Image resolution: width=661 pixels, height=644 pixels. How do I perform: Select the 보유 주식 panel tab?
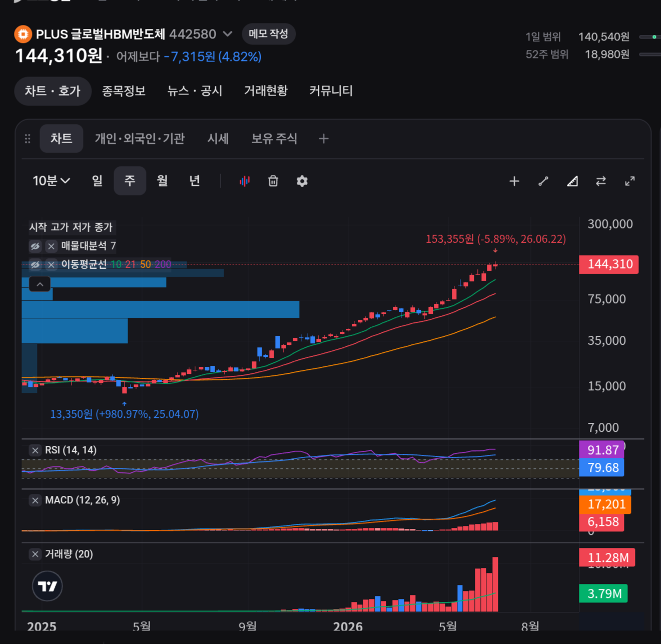coord(274,139)
